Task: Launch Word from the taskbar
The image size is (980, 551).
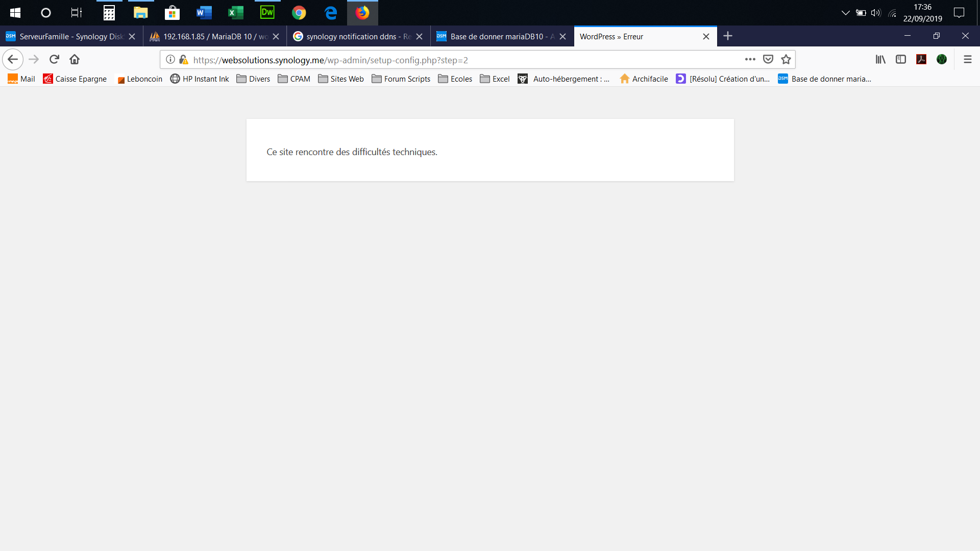Action: coord(204,13)
